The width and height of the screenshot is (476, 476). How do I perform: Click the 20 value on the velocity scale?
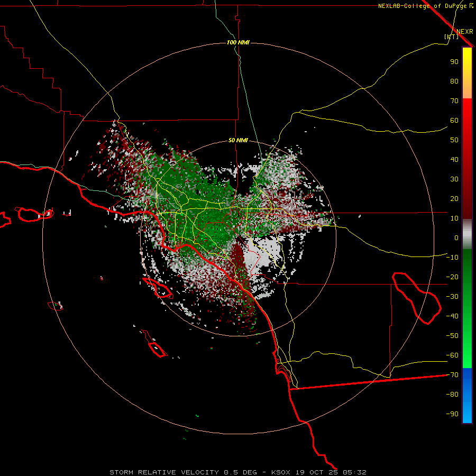tap(454, 199)
